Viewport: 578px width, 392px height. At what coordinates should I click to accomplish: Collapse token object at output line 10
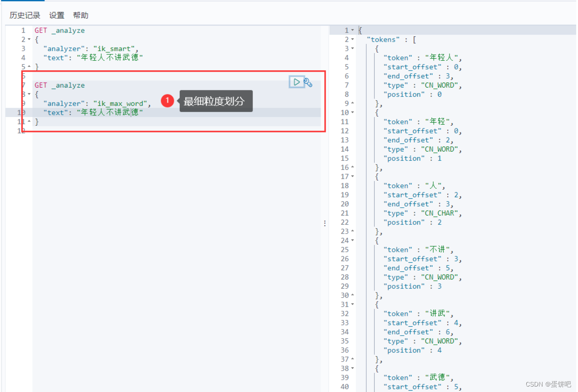pyautogui.click(x=352, y=113)
